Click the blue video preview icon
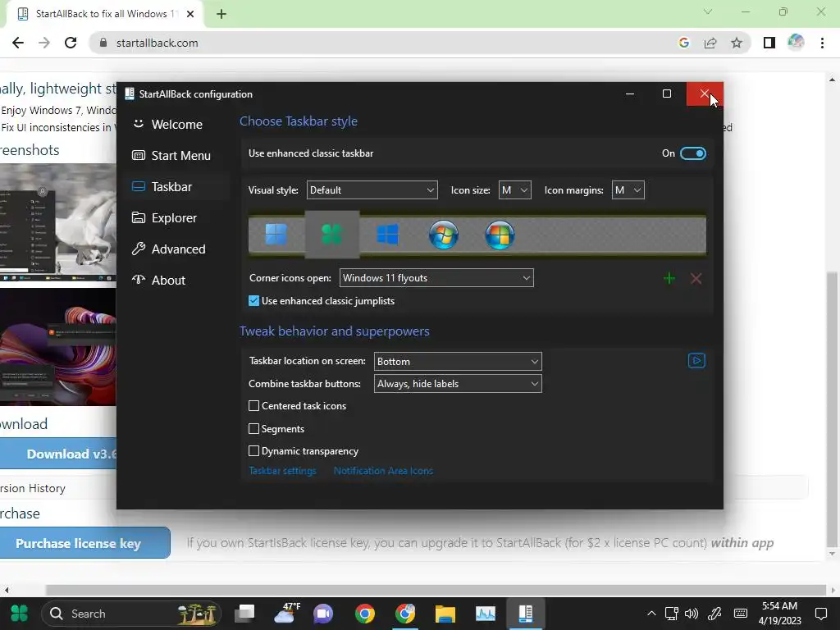The image size is (840, 630). tap(696, 361)
